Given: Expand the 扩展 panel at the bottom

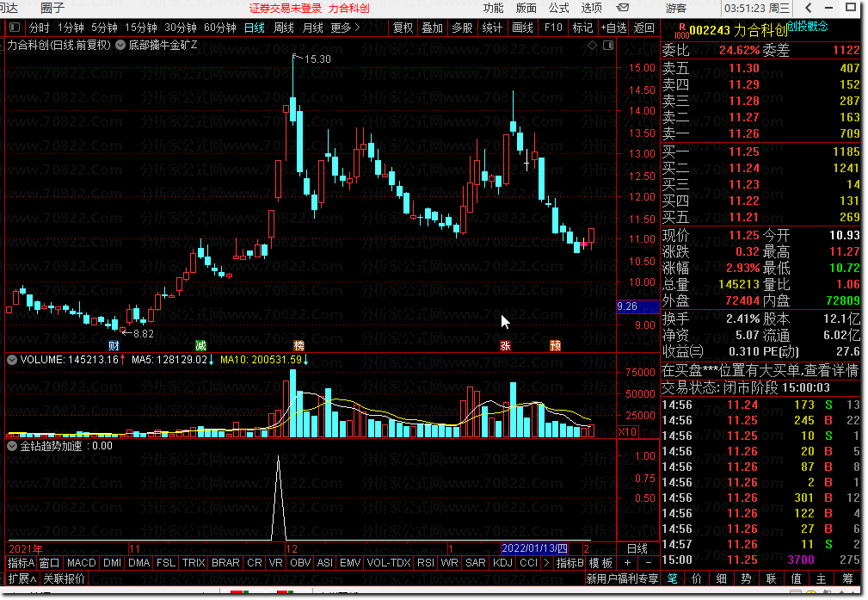Looking at the screenshot, I should tap(22, 578).
